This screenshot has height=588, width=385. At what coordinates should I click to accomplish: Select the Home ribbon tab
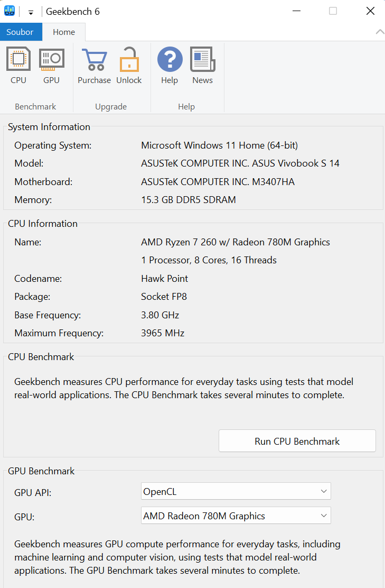point(64,32)
